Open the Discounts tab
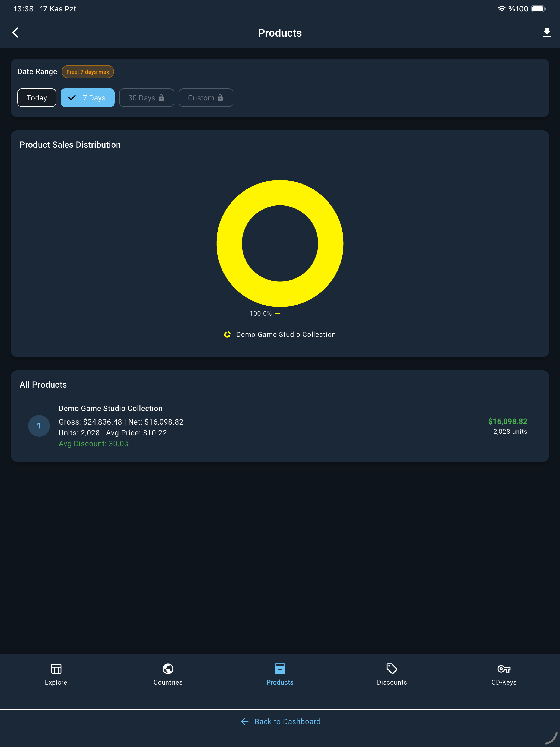Viewport: 560px width, 747px height. pos(392,675)
